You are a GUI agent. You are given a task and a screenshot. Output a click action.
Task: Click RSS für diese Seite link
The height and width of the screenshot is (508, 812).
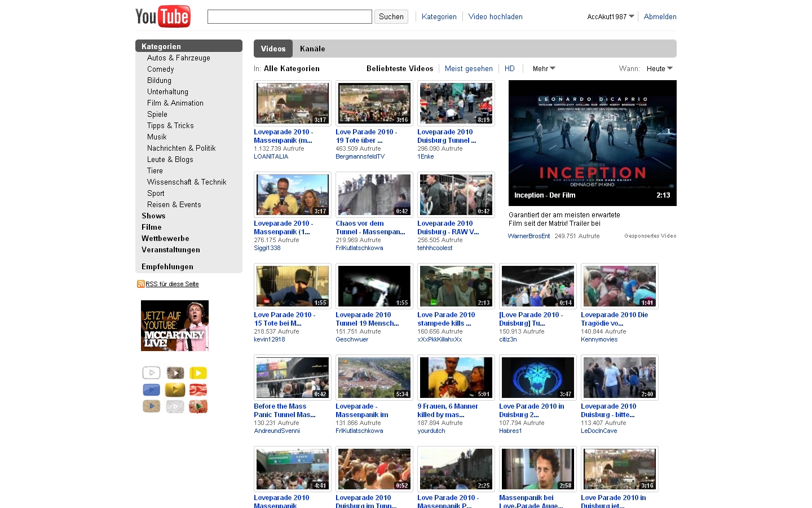click(x=172, y=284)
